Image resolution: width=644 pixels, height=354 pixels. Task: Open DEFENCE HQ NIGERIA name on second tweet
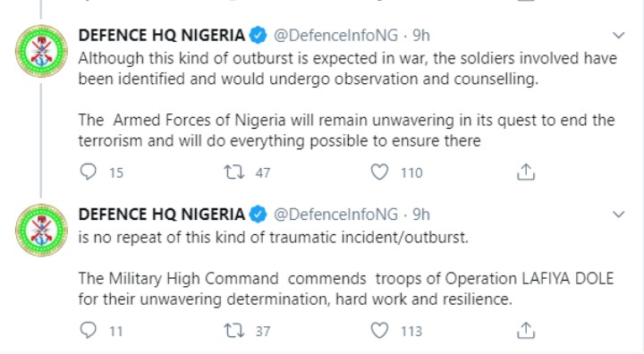click(162, 215)
